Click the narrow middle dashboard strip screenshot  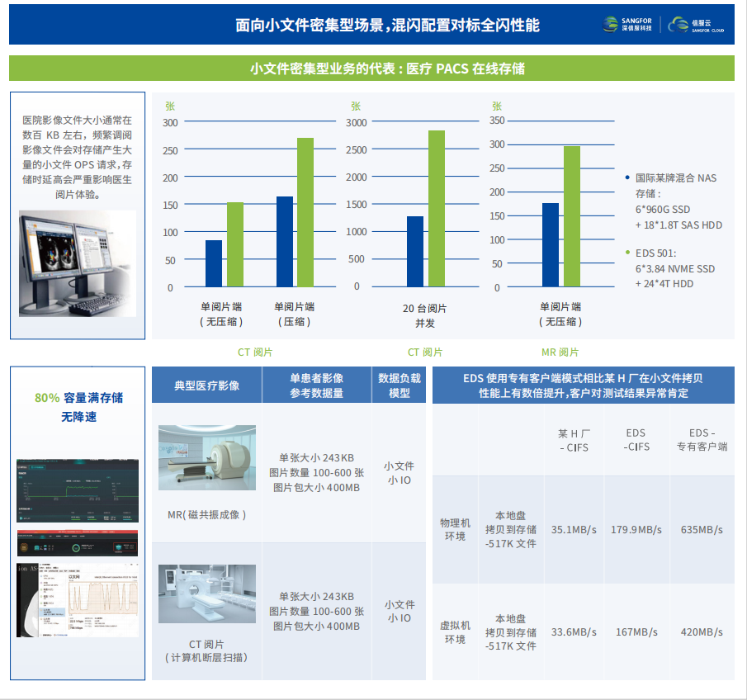(x=78, y=543)
